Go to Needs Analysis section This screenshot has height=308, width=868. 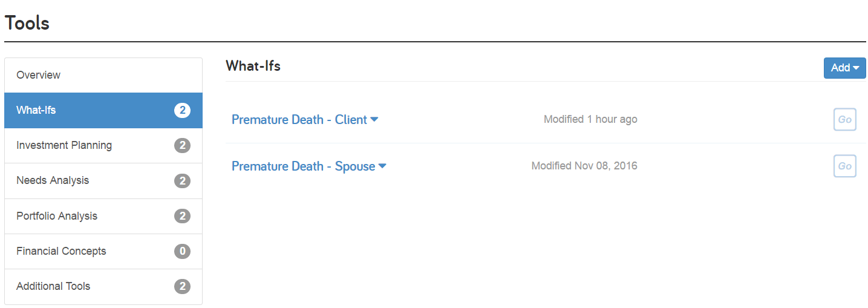click(103, 180)
